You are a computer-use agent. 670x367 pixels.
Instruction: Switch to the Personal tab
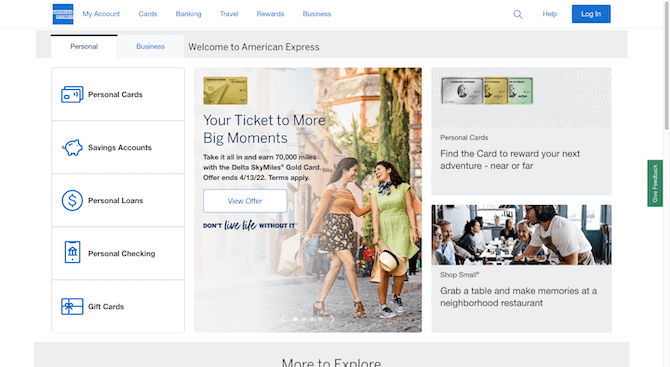[x=84, y=47]
